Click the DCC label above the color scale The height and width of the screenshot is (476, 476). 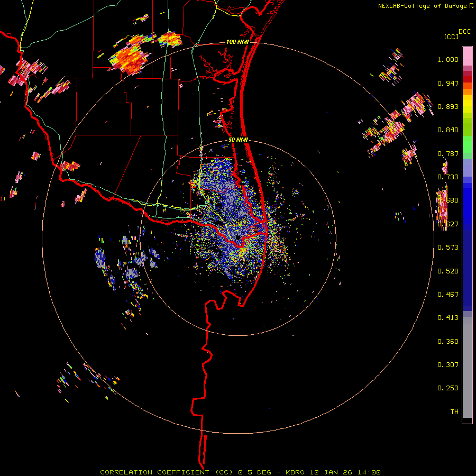coord(464,32)
